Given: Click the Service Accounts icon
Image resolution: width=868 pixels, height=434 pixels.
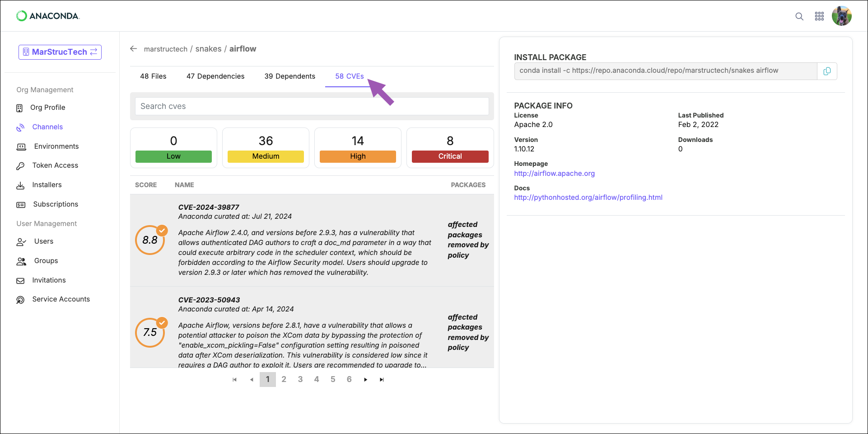Looking at the screenshot, I should (x=20, y=300).
